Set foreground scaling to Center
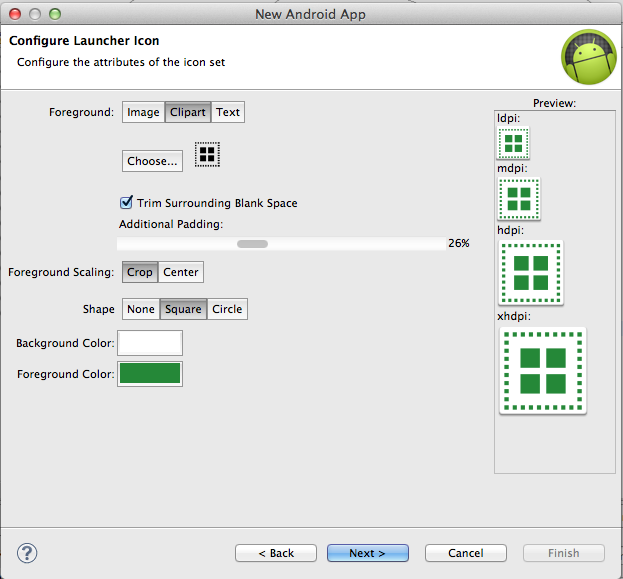Screen dimensions: 623x579 [x=181, y=272]
